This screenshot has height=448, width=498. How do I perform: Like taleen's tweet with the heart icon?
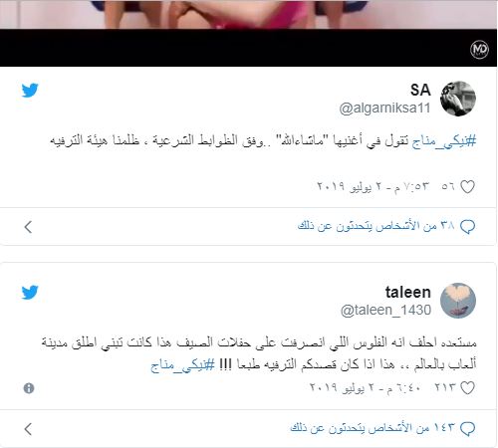click(x=467, y=387)
